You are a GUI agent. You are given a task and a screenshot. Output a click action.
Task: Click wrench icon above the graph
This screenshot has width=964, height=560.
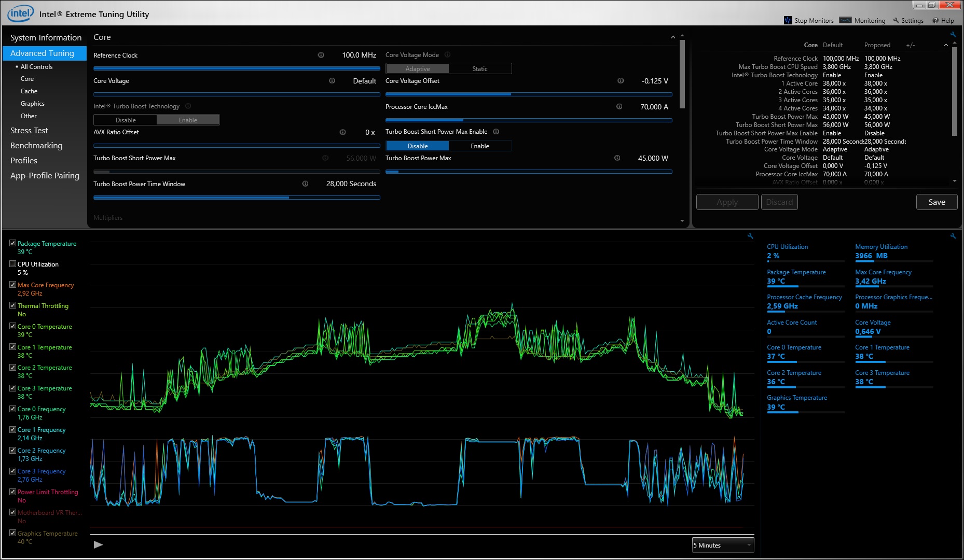(750, 236)
